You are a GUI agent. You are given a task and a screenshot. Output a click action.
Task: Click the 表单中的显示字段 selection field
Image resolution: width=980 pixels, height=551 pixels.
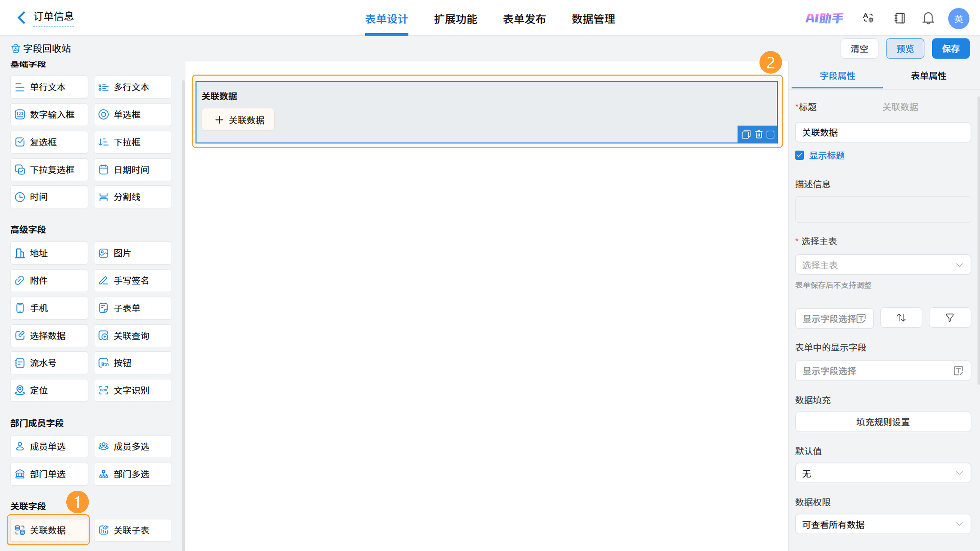point(883,371)
